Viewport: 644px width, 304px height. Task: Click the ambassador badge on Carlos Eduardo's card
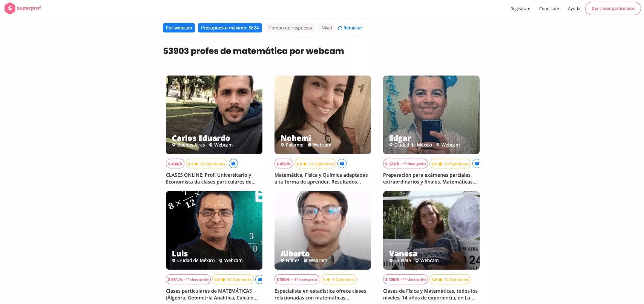[233, 164]
